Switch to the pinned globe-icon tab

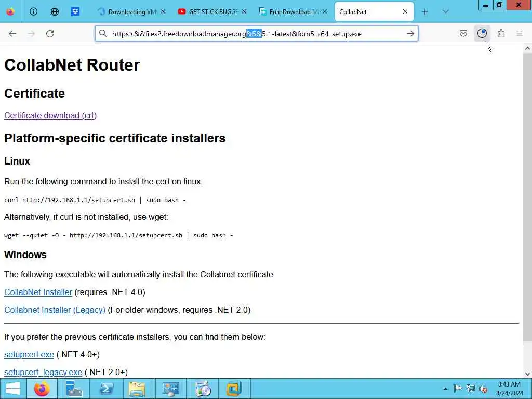pos(55,11)
